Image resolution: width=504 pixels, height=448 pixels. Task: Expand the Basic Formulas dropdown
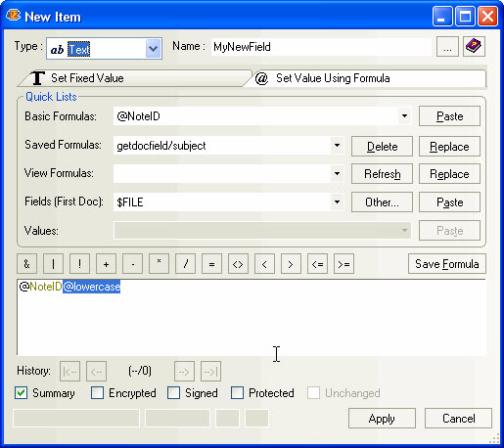point(404,116)
